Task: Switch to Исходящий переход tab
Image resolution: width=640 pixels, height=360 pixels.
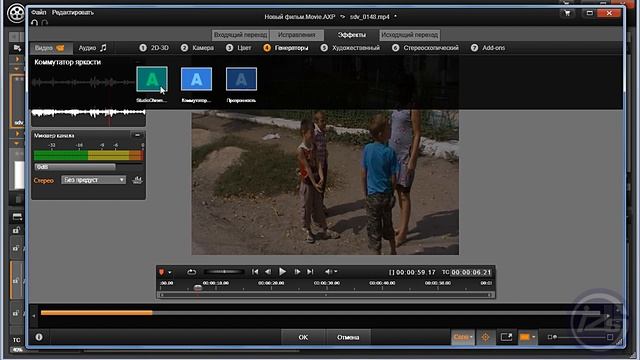Action: [x=409, y=35]
